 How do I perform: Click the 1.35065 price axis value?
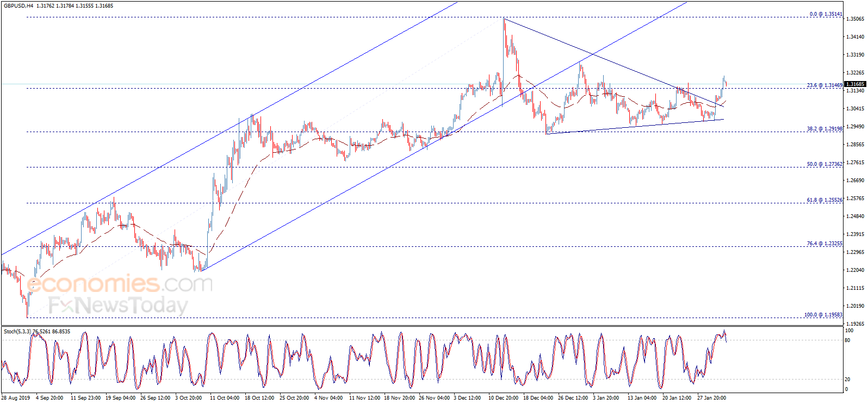(x=855, y=19)
